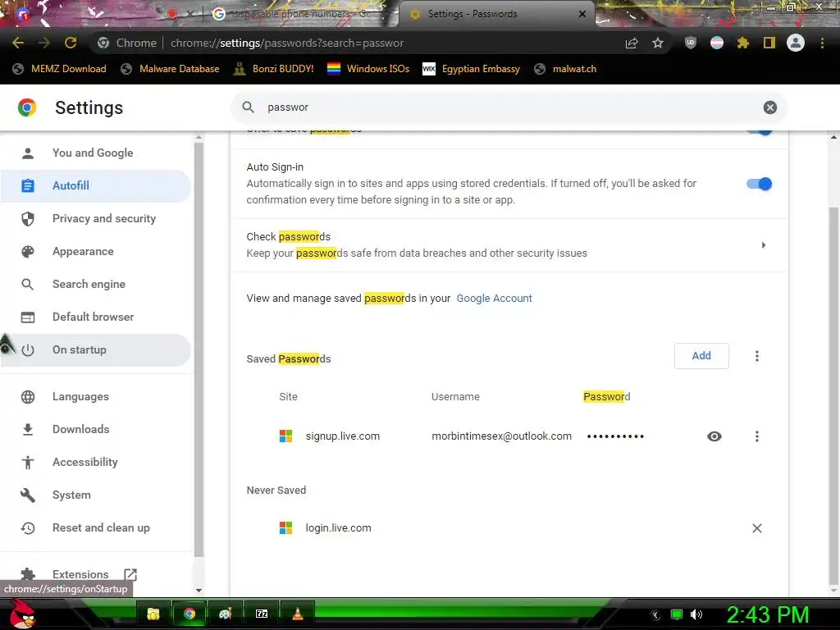
Task: Click the green monitor network tray icon
Action: (x=677, y=614)
